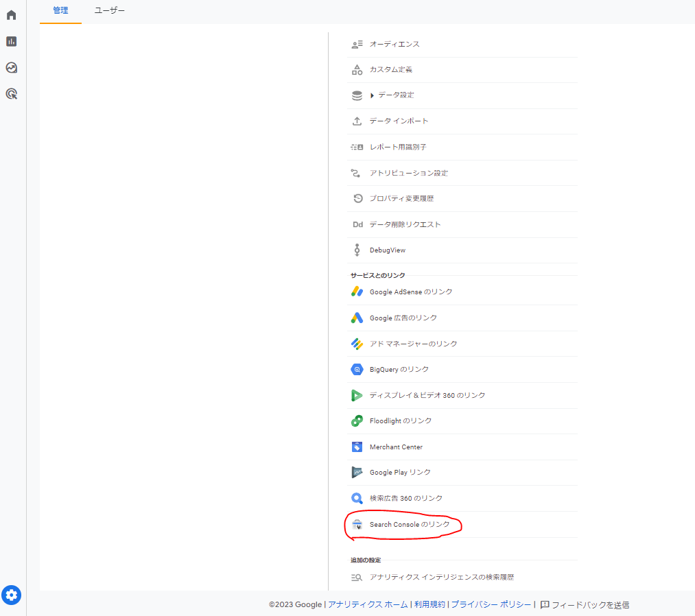
Task: Click the データ設定 database icon
Action: coord(357,95)
